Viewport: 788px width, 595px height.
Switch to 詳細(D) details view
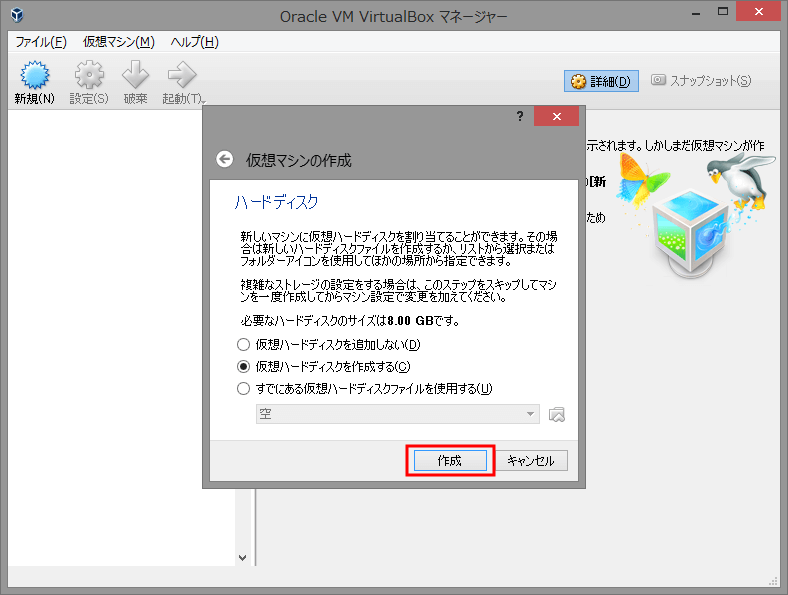pyautogui.click(x=601, y=81)
